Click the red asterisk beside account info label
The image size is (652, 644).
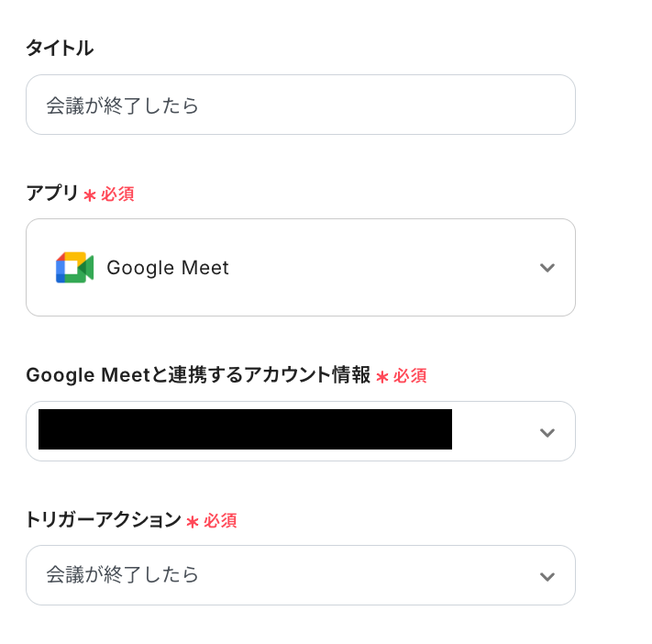coord(382,376)
